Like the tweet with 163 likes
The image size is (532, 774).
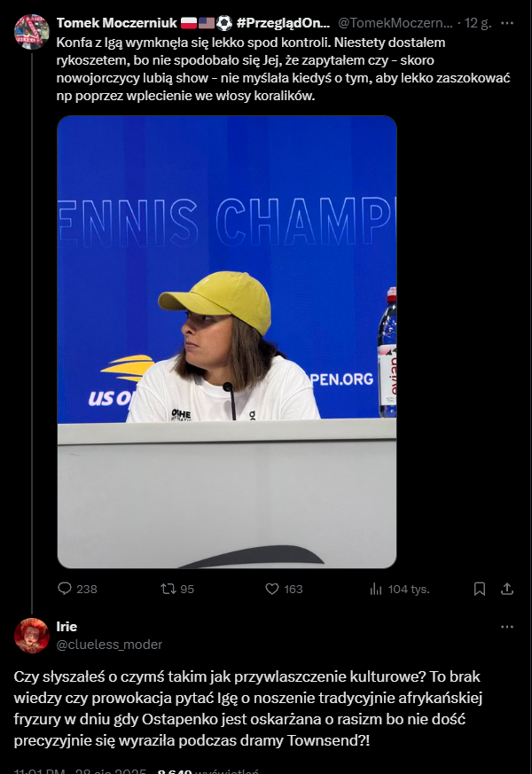tap(284, 589)
